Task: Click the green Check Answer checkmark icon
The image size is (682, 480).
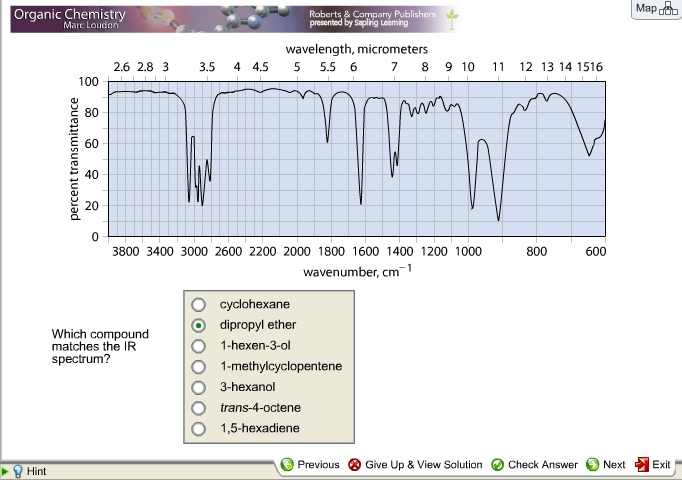Action: click(497, 465)
